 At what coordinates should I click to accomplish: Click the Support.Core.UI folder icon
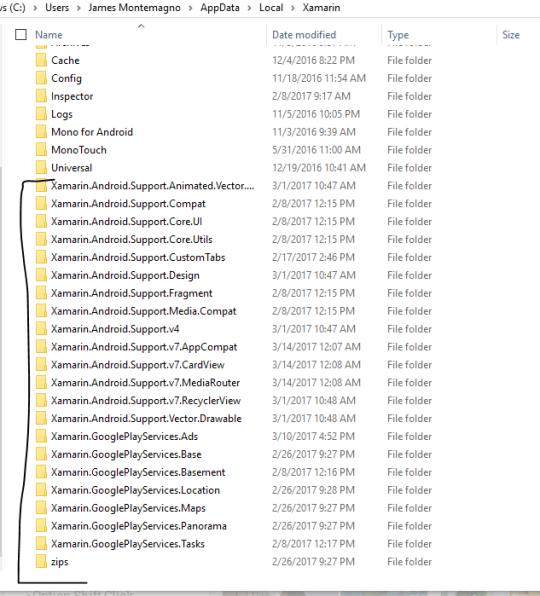click(x=41, y=221)
